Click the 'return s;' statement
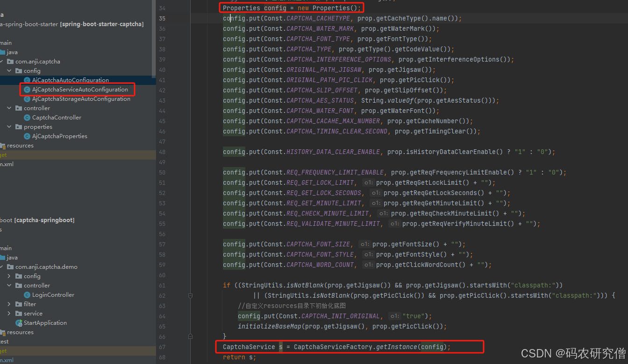This screenshot has height=364, width=628. click(x=240, y=357)
